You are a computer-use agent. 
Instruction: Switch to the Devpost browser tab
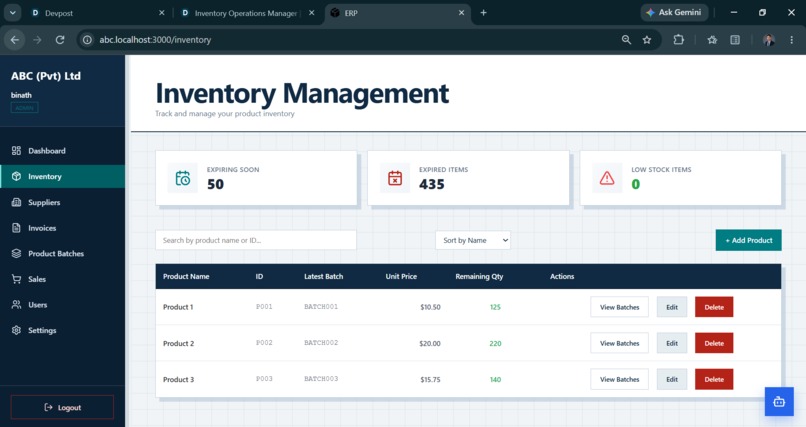click(x=98, y=13)
